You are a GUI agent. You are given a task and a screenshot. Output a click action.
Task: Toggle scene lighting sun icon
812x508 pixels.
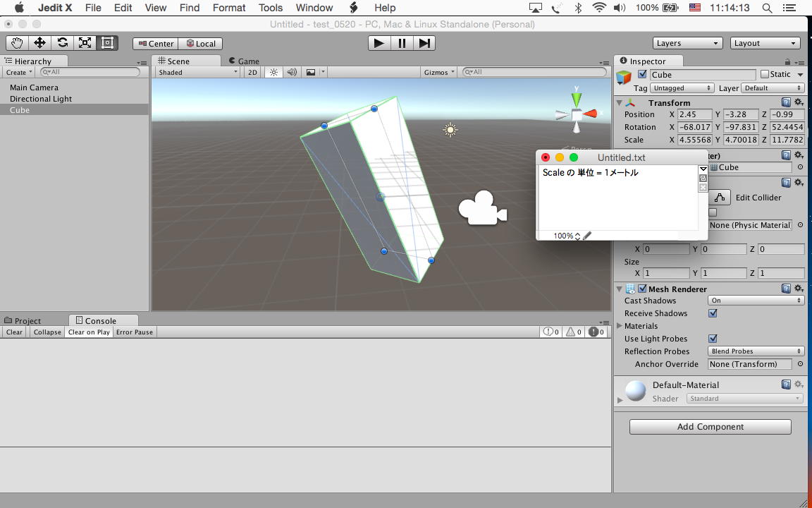[x=273, y=72]
